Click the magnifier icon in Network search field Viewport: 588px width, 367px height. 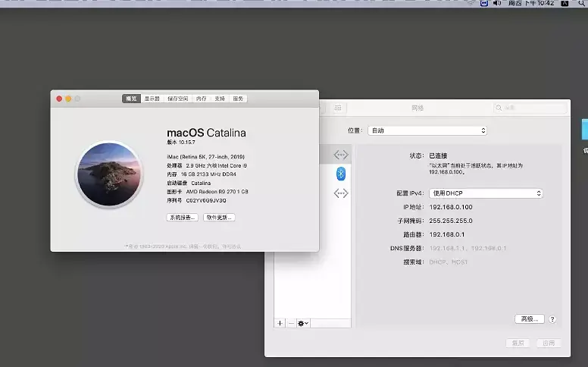499,108
